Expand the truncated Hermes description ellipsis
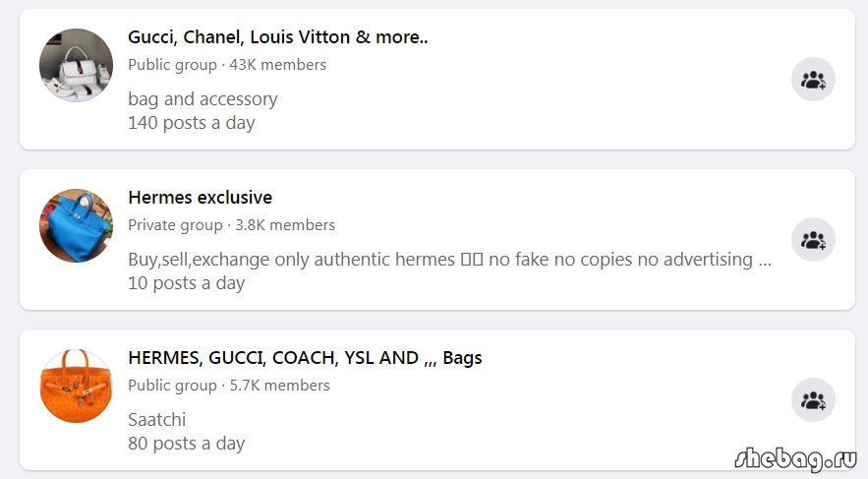 click(765, 260)
